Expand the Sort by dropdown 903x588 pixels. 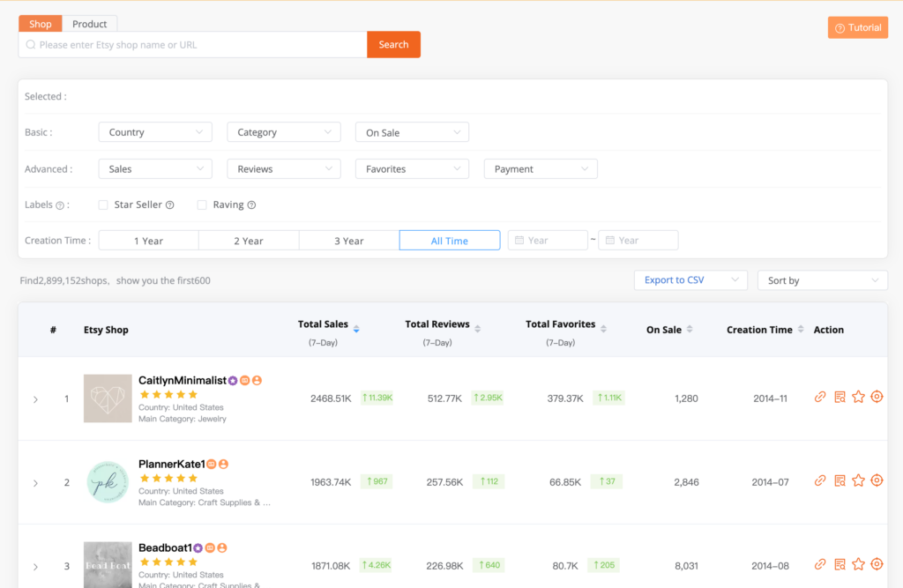822,280
